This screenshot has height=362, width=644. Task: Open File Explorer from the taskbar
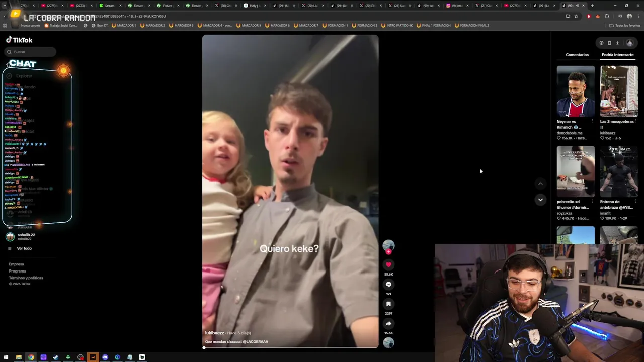pos(19,357)
